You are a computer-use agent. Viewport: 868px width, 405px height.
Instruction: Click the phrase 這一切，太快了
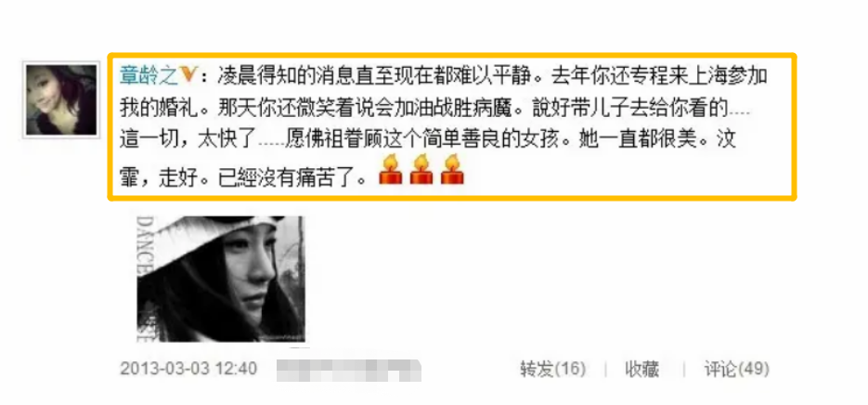188,139
